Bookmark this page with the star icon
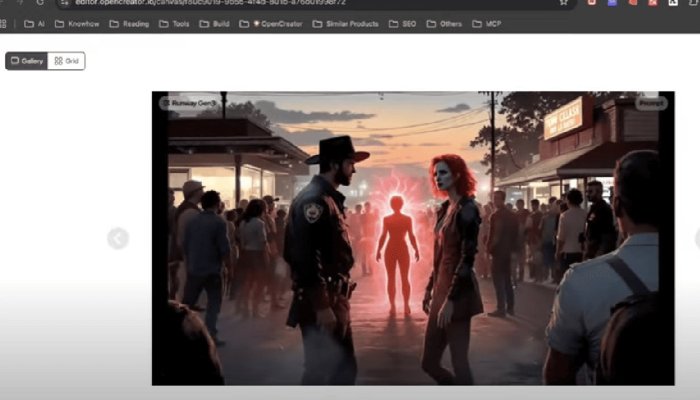The height and width of the screenshot is (400, 700). pyautogui.click(x=564, y=2)
